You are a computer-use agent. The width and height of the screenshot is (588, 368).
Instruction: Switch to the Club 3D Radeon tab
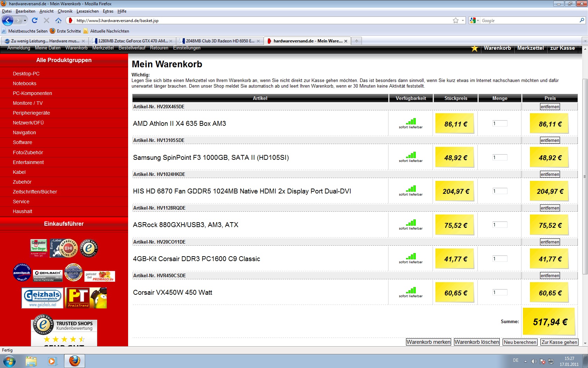point(220,41)
